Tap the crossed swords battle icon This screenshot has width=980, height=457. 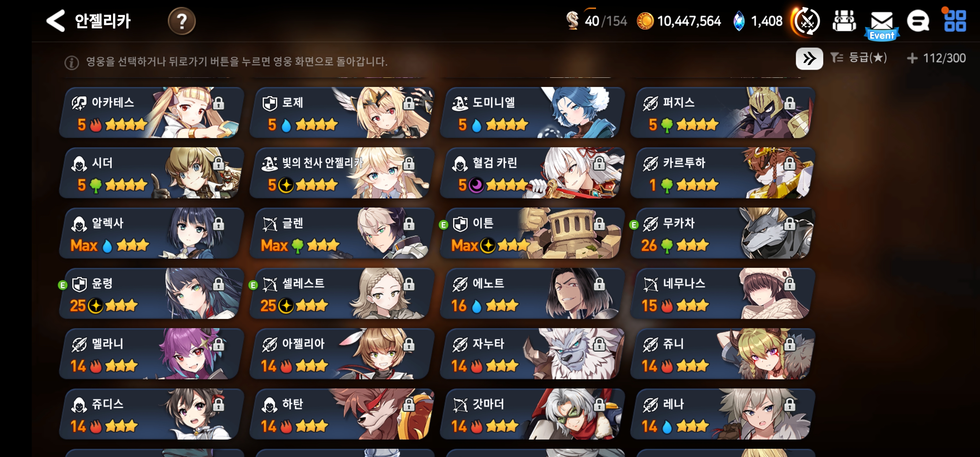[806, 21]
